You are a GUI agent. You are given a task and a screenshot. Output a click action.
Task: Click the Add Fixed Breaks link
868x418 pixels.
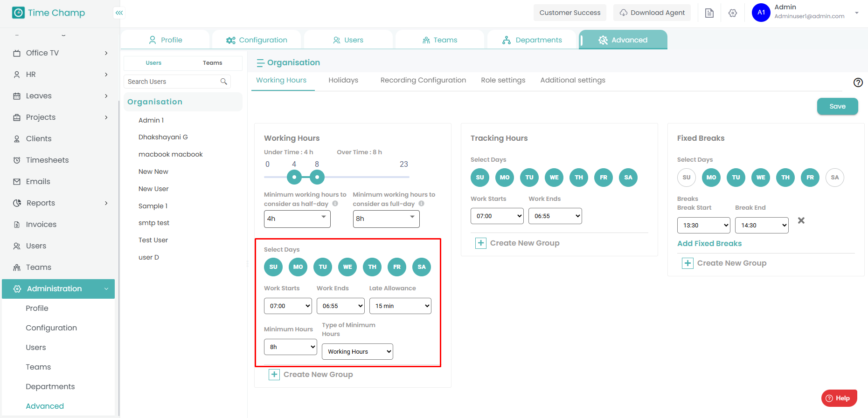[709, 244]
